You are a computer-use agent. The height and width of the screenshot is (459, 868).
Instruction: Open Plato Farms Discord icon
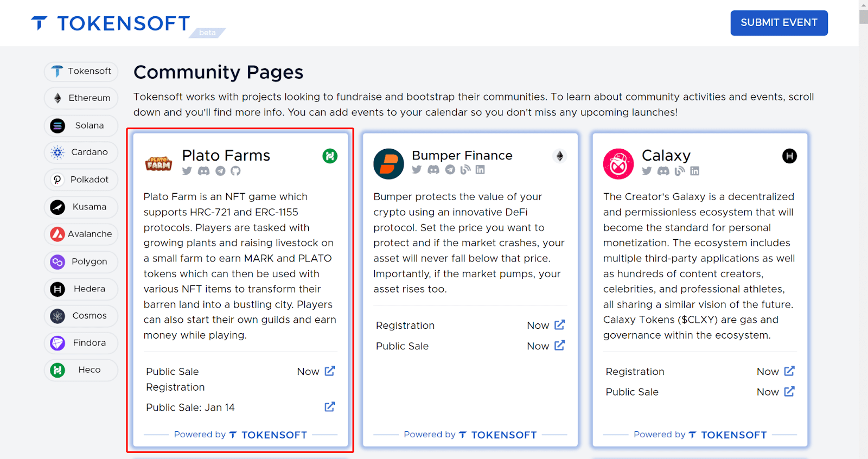[x=204, y=171]
